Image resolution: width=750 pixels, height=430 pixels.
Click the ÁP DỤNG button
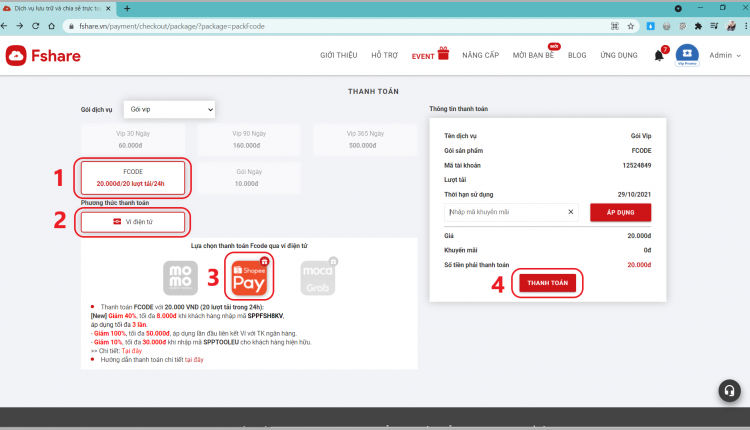pos(620,212)
